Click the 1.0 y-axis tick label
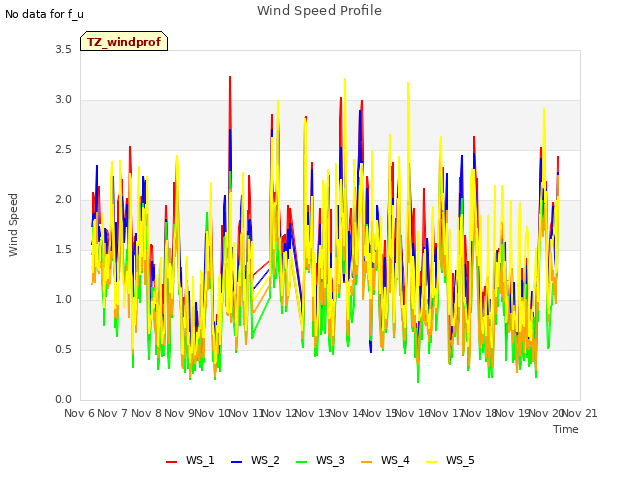 [x=64, y=300]
